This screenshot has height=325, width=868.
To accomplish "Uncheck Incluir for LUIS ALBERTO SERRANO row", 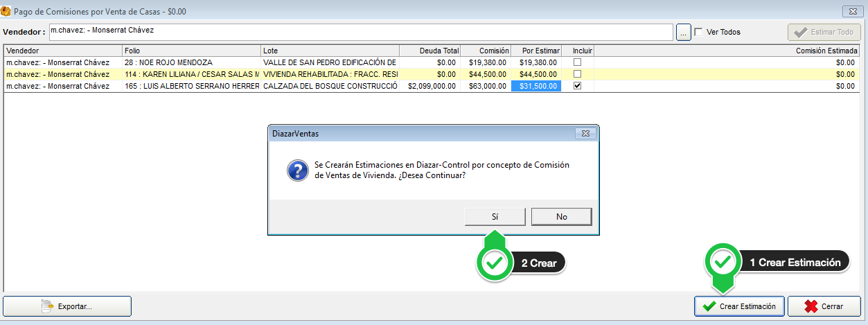I will click(577, 86).
